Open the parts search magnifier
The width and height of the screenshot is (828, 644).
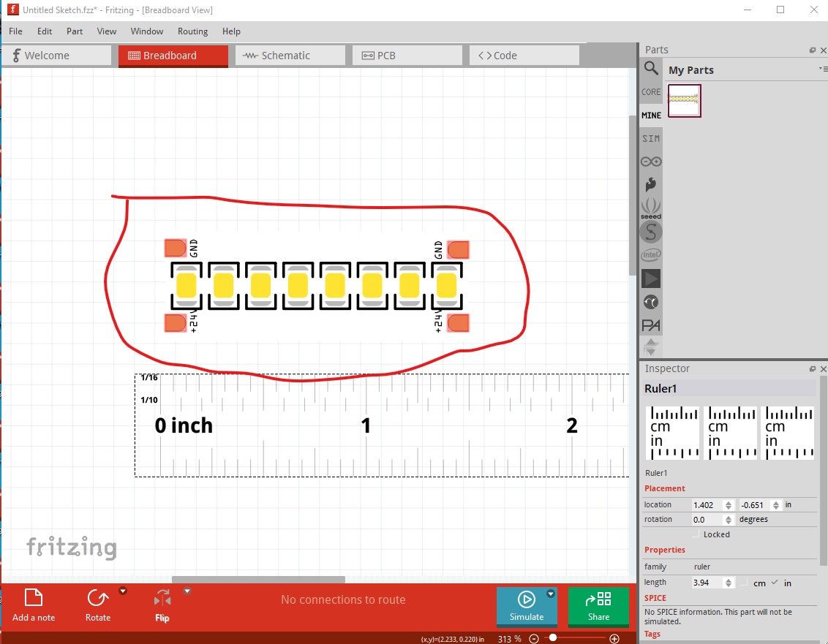[650, 69]
